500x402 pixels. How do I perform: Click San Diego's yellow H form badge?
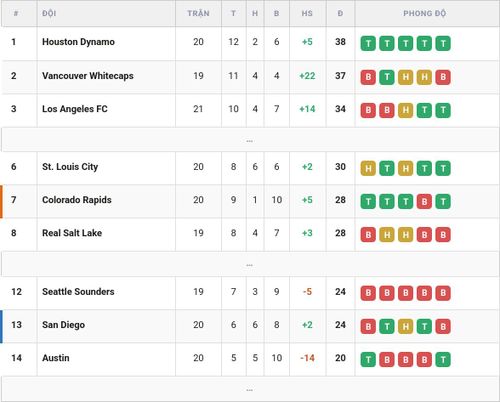405,326
